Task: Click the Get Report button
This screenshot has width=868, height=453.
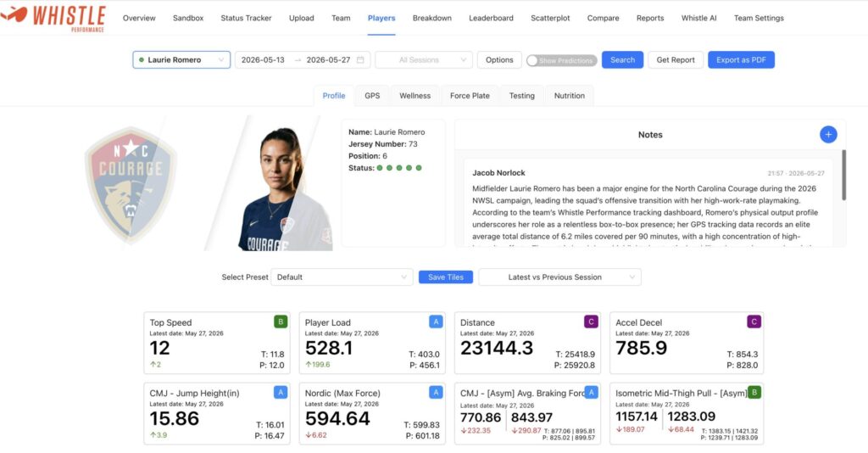Action: [x=676, y=60]
